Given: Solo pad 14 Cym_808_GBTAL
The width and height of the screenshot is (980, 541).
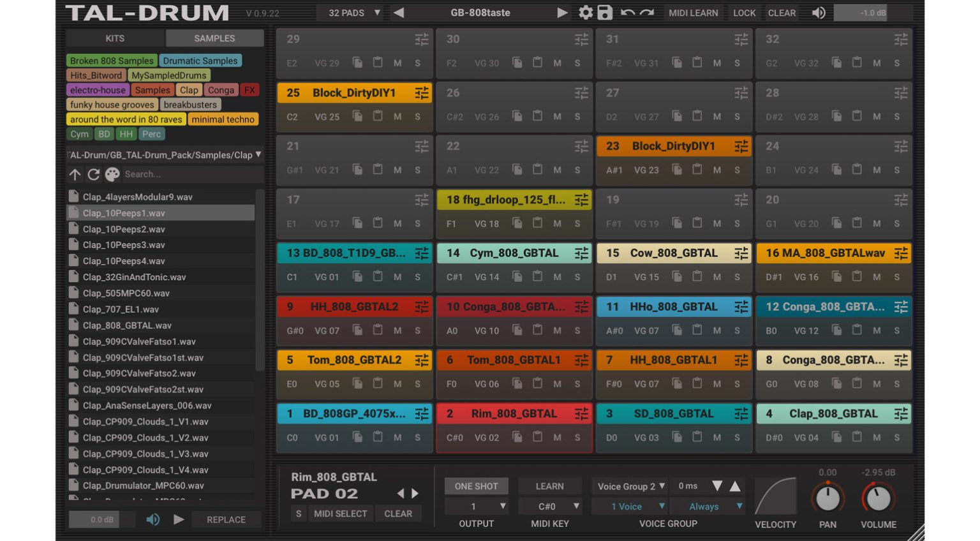Looking at the screenshot, I should pyautogui.click(x=577, y=277).
